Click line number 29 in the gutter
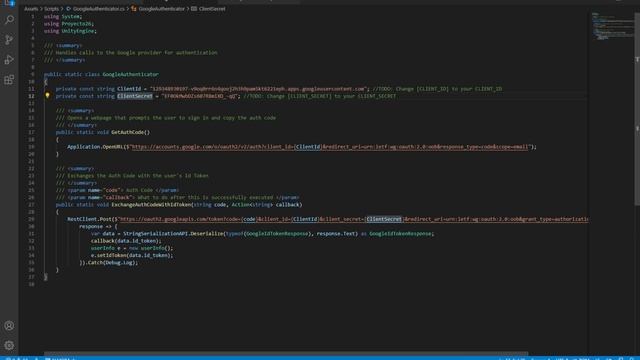 [31, 219]
